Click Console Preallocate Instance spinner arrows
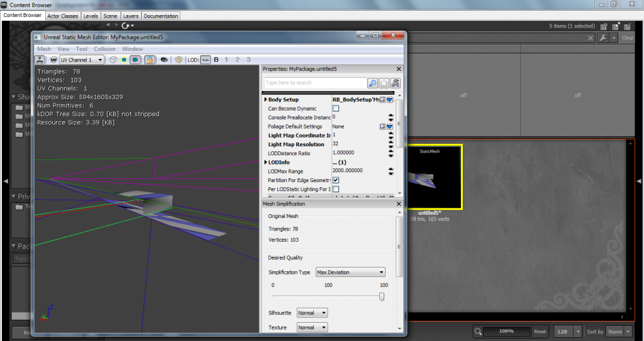 click(x=391, y=118)
